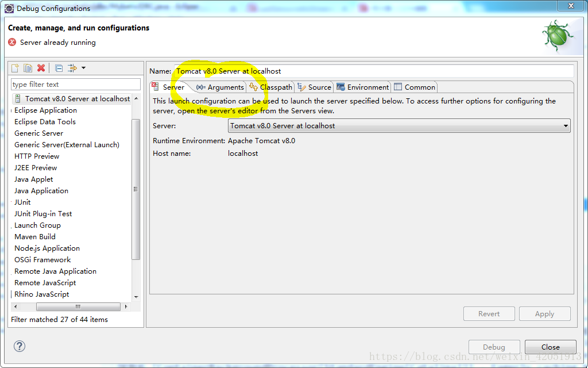This screenshot has width=588, height=368.
Task: Click the Name field for the configuration
Action: (x=373, y=71)
